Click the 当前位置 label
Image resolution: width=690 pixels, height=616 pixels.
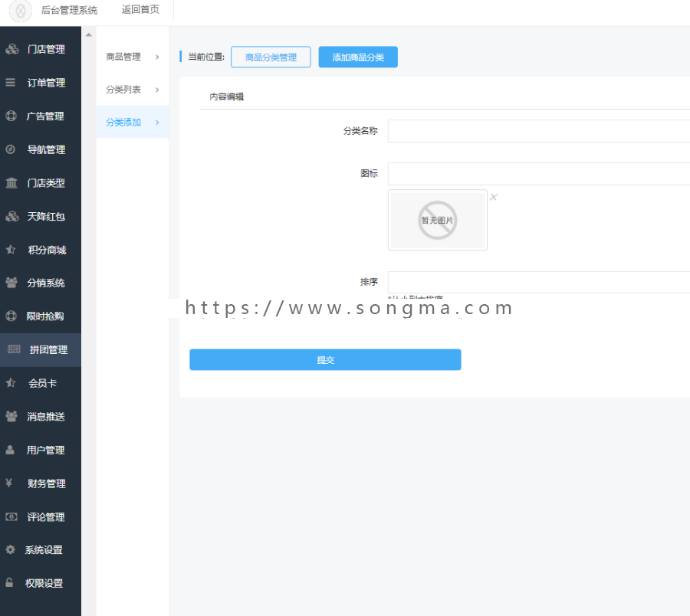[x=206, y=57]
